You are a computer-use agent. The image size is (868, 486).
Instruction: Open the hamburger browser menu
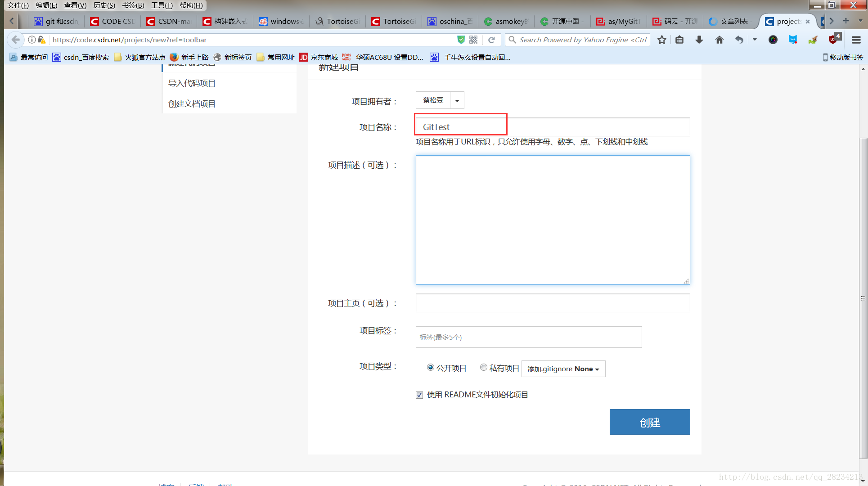coord(856,40)
